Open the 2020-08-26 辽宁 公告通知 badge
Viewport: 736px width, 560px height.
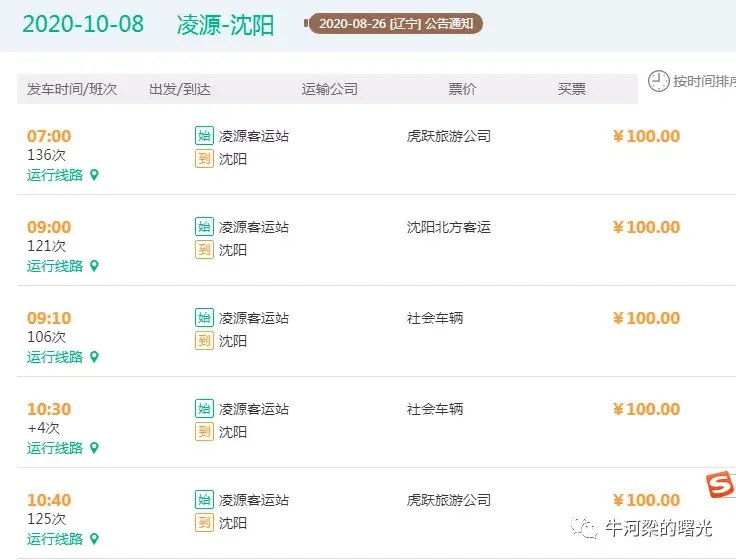[x=396, y=23]
